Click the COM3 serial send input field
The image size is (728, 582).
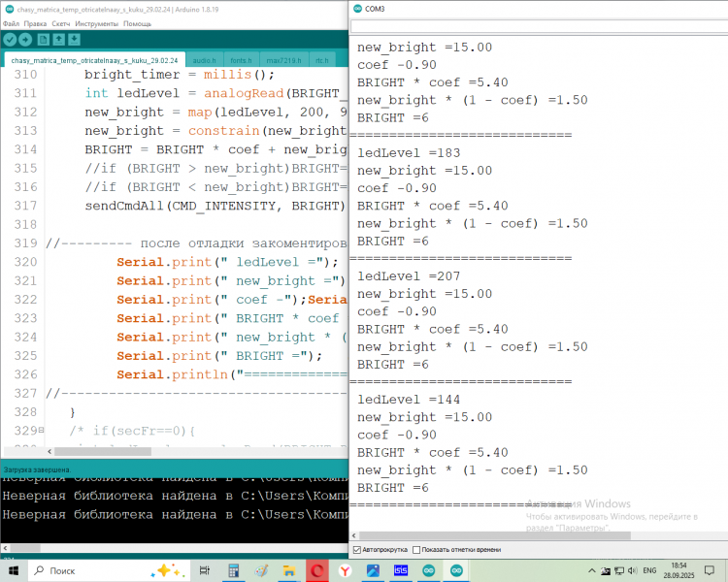click(x=534, y=26)
